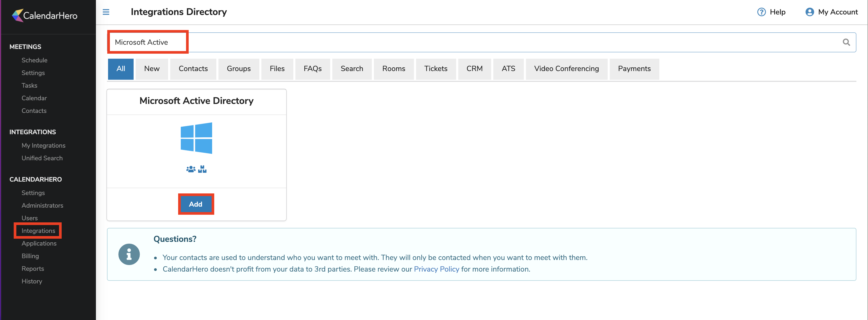Click the groups blocks icon on card
868x320 pixels.
pyautogui.click(x=202, y=169)
